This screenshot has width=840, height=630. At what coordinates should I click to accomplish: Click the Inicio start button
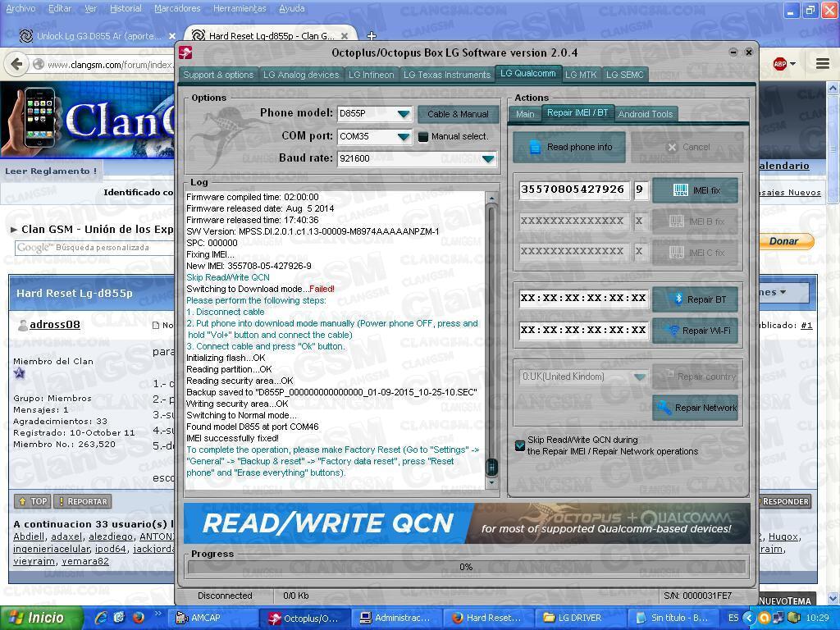[x=42, y=618]
